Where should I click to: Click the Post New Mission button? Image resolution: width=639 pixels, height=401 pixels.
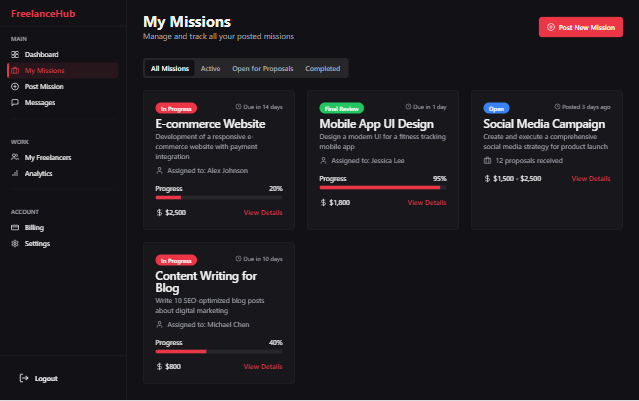pos(581,27)
